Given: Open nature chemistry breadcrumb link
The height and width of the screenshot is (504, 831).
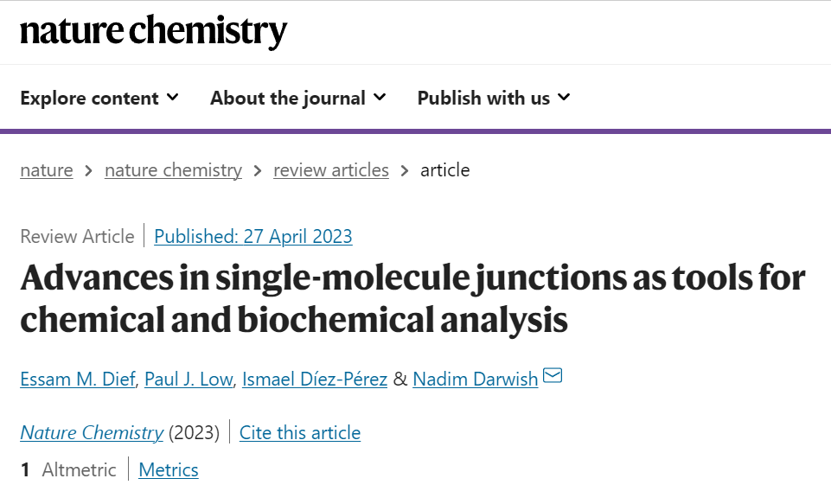Looking at the screenshot, I should 173,170.
